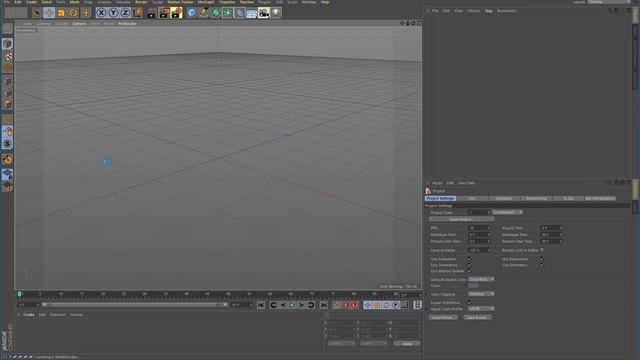Toggle Viewport Solo S icon

click(7, 143)
